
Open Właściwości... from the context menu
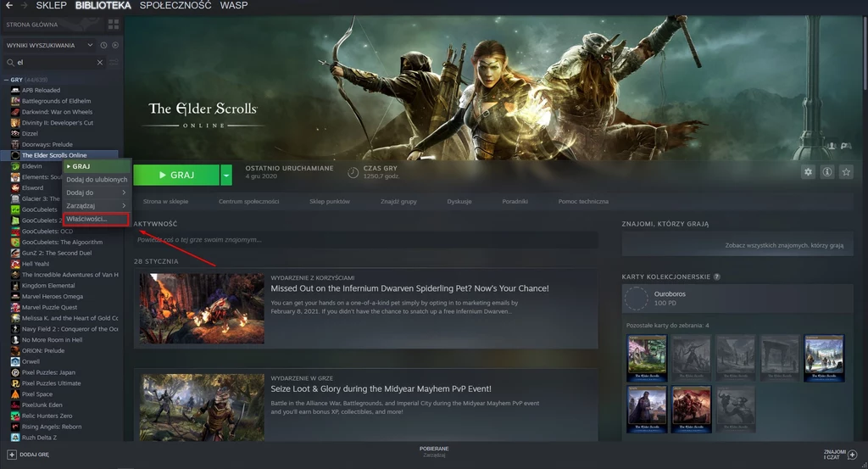click(x=96, y=220)
